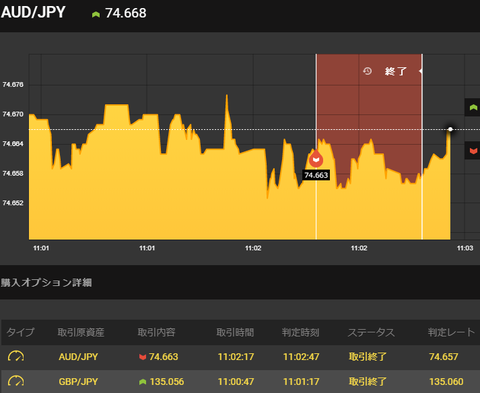
Task: Click the 判定時刻 column header
Action: (x=301, y=332)
